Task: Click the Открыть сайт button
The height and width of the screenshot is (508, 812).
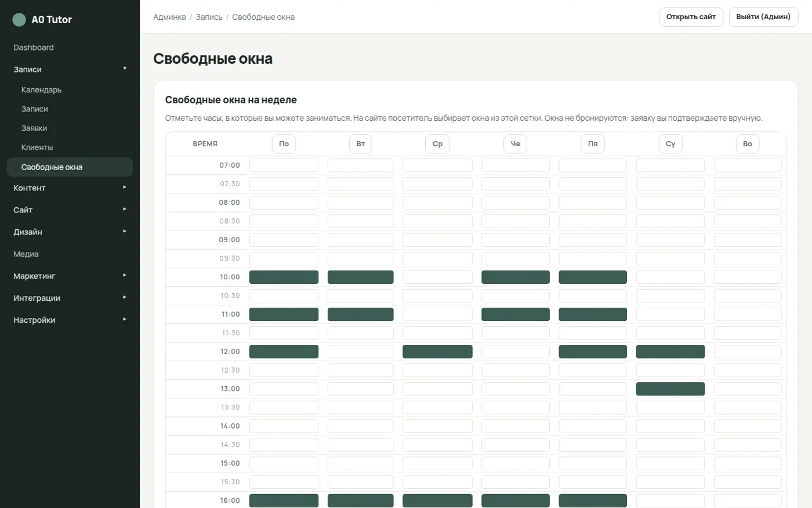Action: [691, 17]
